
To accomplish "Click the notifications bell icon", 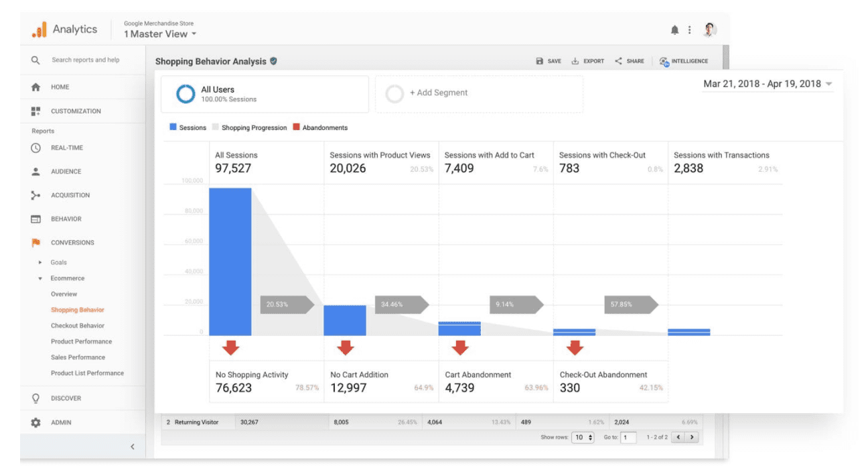I will coord(674,30).
